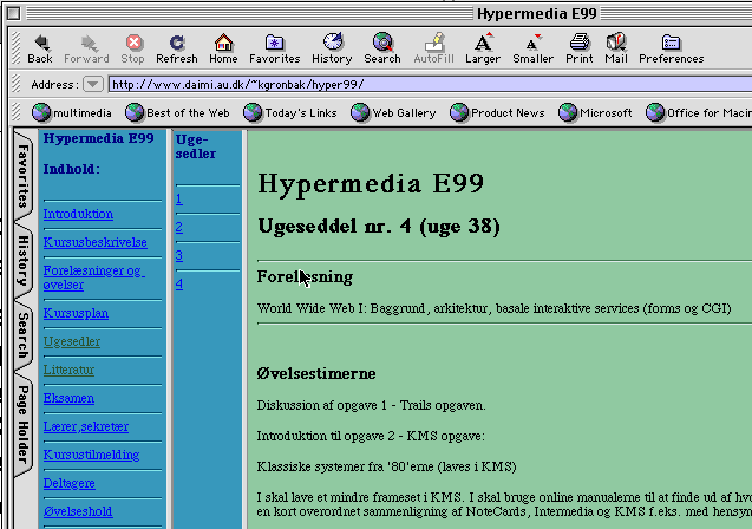Open the History side tab
The height and width of the screenshot is (529, 752).
click(23, 260)
